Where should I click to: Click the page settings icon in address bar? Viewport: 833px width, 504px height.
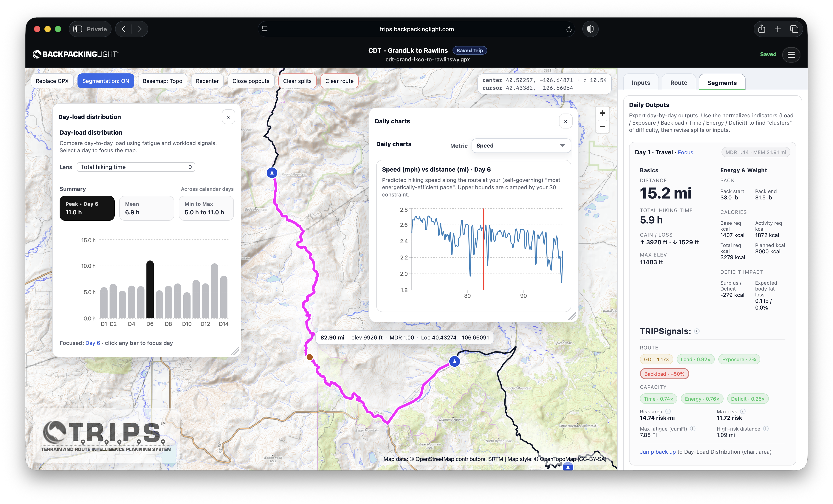(265, 29)
